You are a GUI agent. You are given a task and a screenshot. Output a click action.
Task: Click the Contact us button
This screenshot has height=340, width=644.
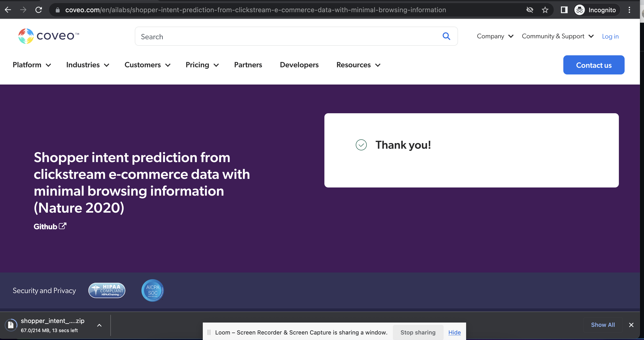[593, 65]
